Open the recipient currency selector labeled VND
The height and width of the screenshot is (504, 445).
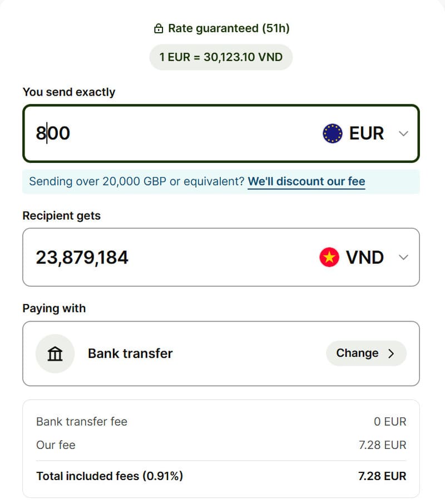click(364, 257)
